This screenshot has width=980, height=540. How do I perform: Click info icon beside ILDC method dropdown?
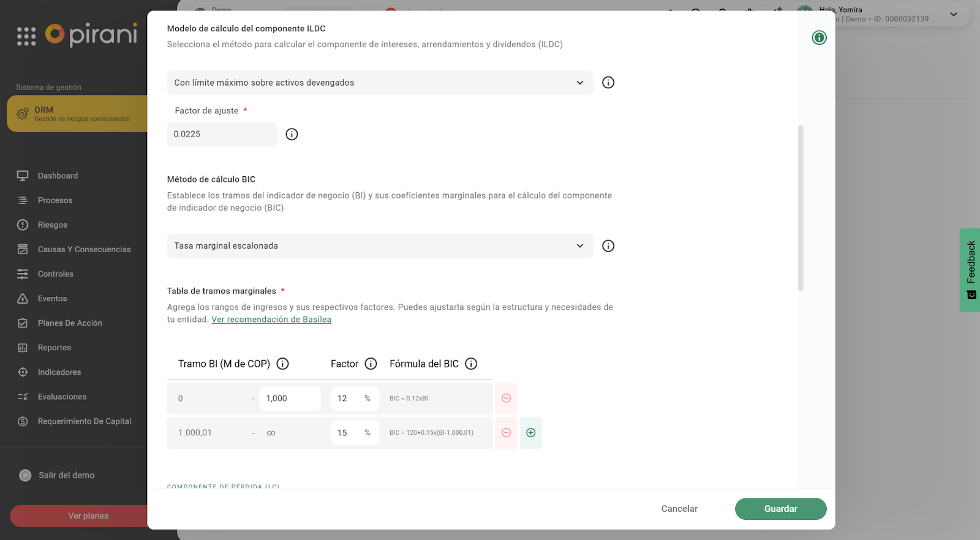[608, 83]
